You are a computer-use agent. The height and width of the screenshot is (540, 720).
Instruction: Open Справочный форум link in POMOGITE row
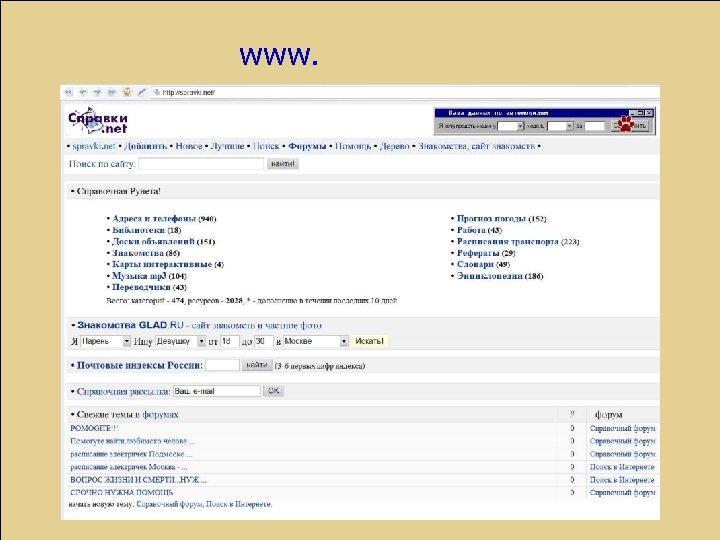click(623, 428)
